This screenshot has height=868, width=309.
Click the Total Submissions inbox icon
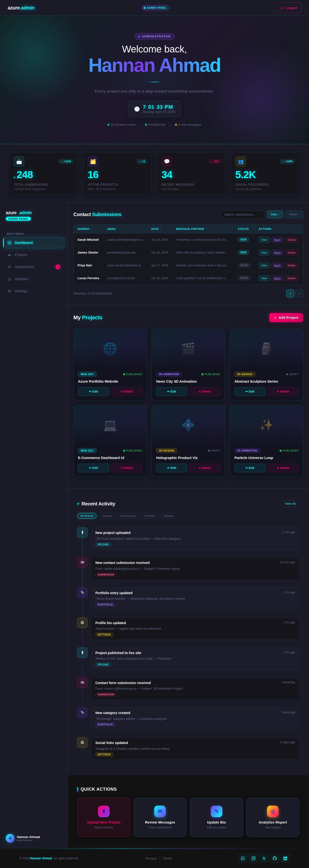19,161
